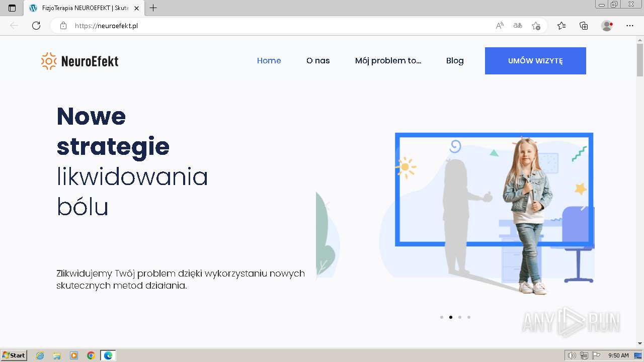The width and height of the screenshot is (644, 362).
Task: Open Edge settings and more menu
Action: [x=630, y=26]
